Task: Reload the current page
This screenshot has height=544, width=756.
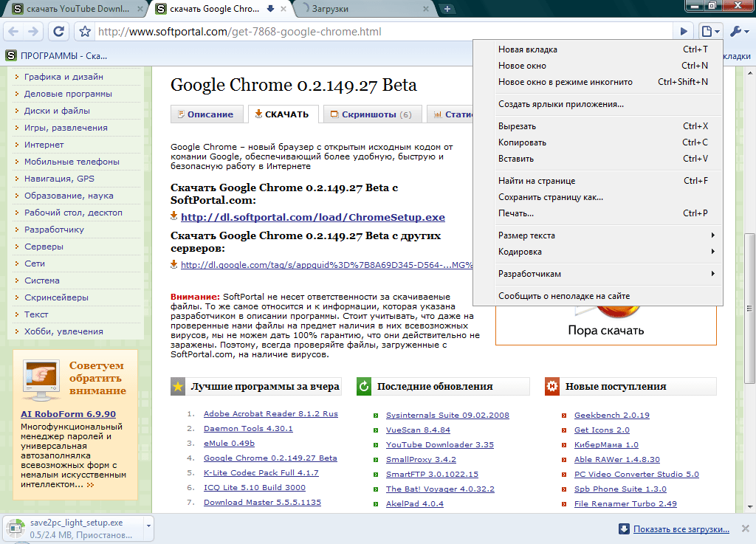Action: (58, 32)
